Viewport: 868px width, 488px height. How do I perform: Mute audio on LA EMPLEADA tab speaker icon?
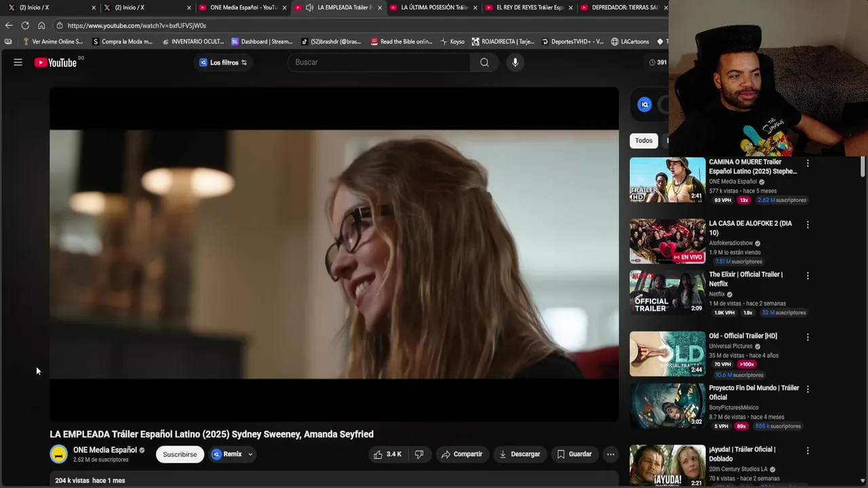coord(309,7)
